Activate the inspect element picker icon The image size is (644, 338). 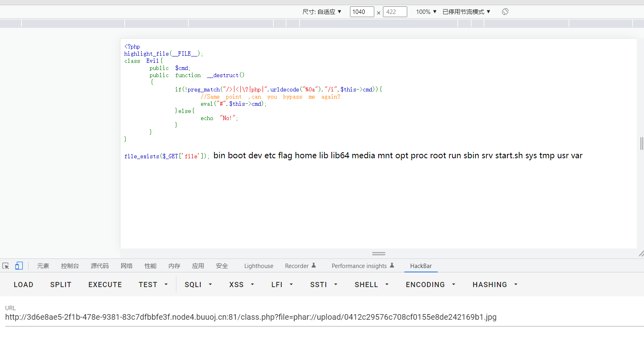coord(6,266)
